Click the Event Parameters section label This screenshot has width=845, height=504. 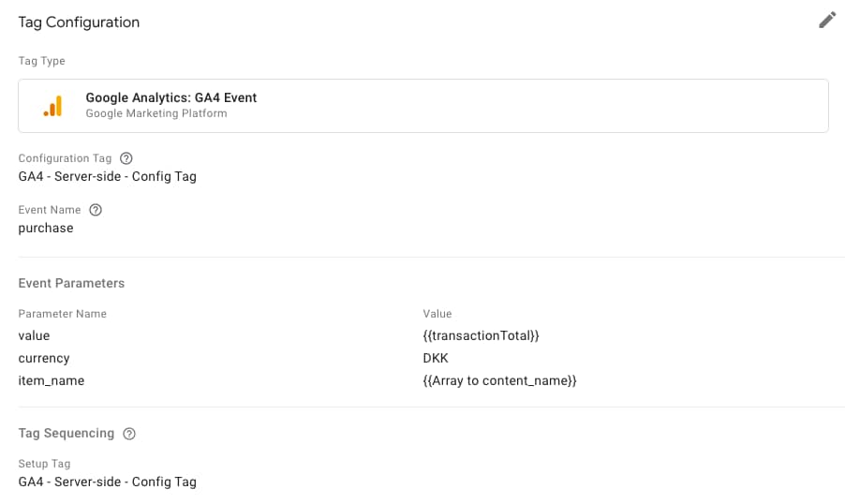[71, 284]
